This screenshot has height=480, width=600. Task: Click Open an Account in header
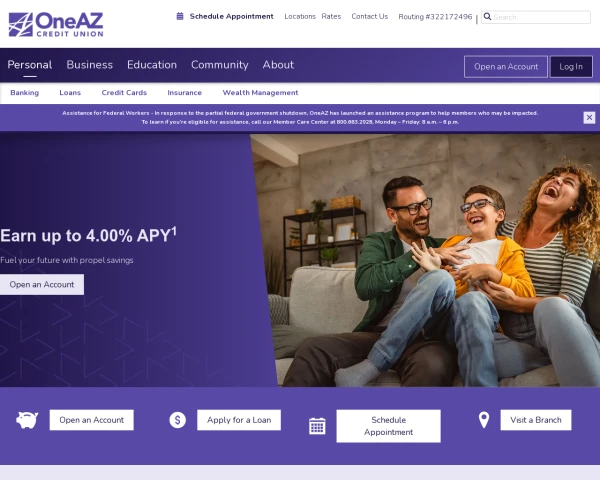tap(506, 67)
